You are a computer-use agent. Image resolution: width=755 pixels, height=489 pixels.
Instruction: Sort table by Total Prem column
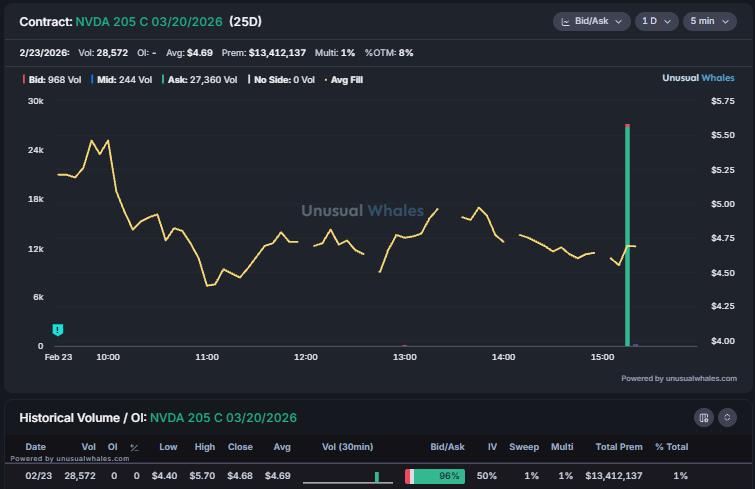619,447
